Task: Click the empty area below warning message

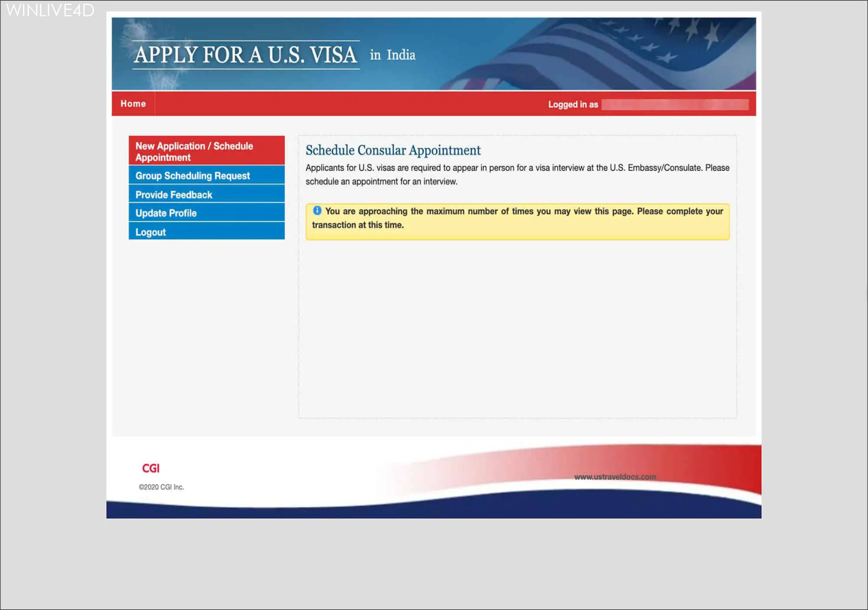Action: (x=517, y=325)
